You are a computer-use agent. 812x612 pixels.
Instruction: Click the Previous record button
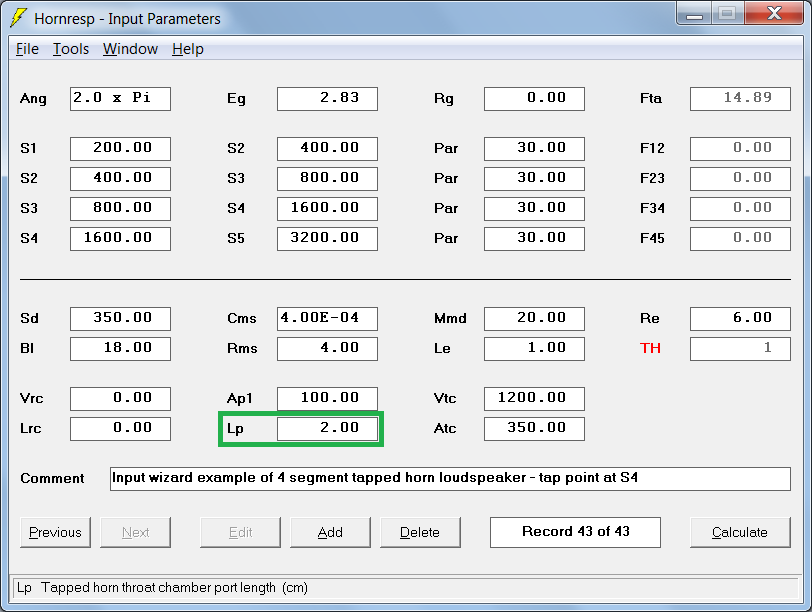coord(55,532)
